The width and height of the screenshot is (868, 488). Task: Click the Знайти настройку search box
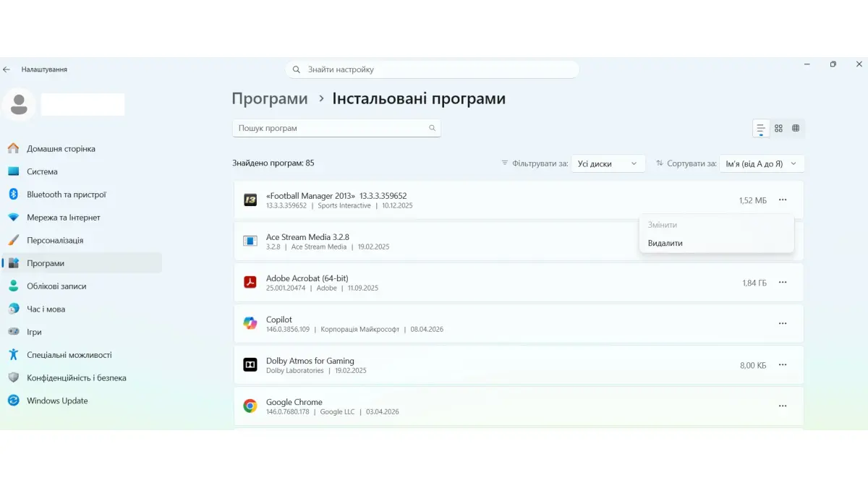tap(433, 69)
